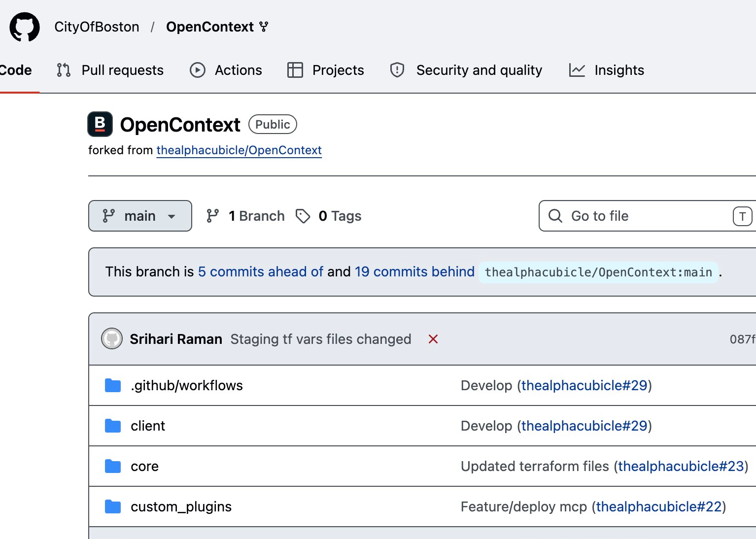Click the folder icon for .github/workflows

[x=113, y=385]
